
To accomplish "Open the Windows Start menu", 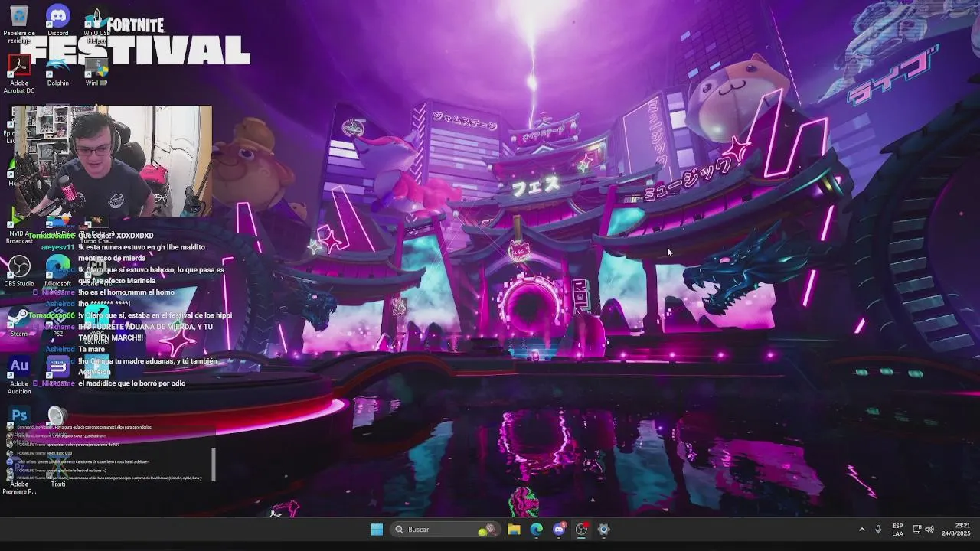I will coord(377,530).
